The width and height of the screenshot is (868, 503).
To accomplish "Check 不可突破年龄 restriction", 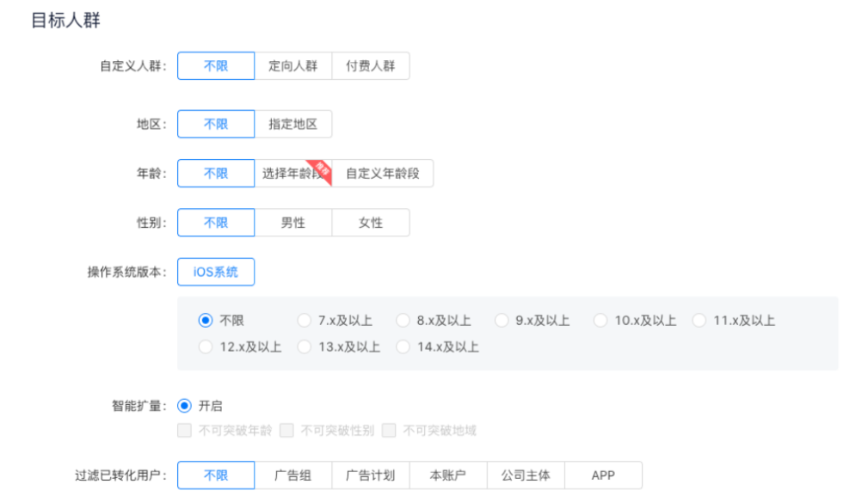I will pos(184,430).
